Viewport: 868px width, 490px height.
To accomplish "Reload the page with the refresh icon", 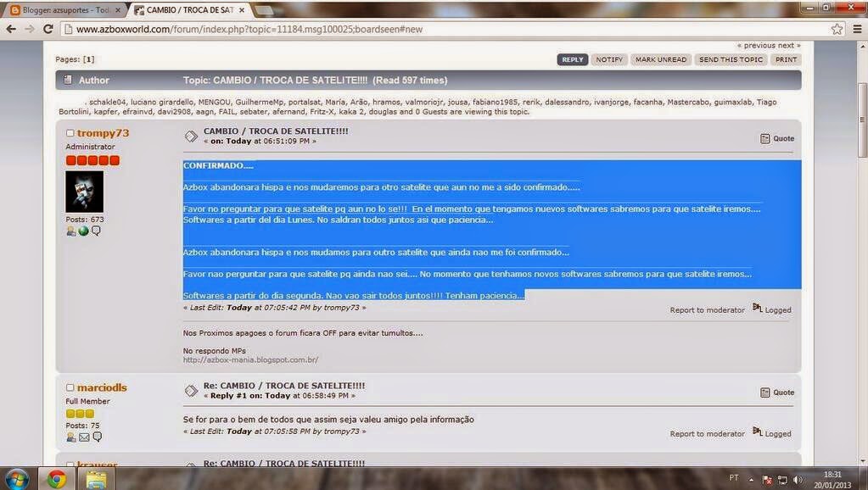I will pyautogui.click(x=48, y=29).
